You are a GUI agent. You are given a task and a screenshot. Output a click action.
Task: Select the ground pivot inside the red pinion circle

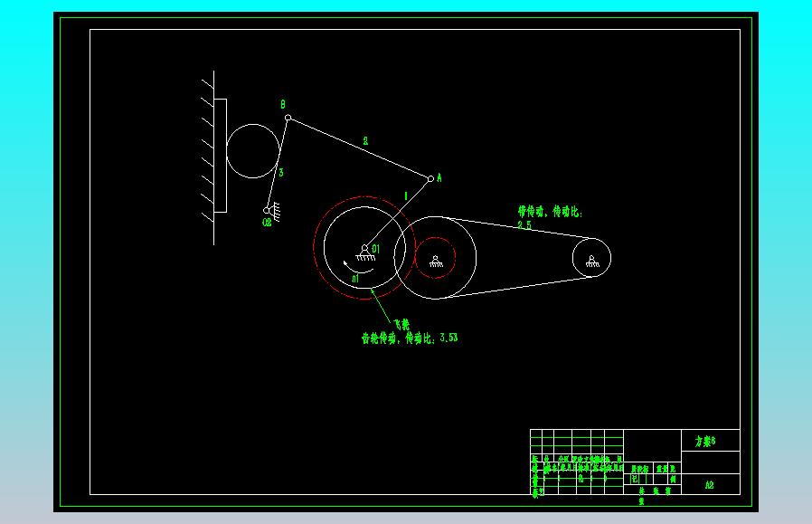click(436, 262)
